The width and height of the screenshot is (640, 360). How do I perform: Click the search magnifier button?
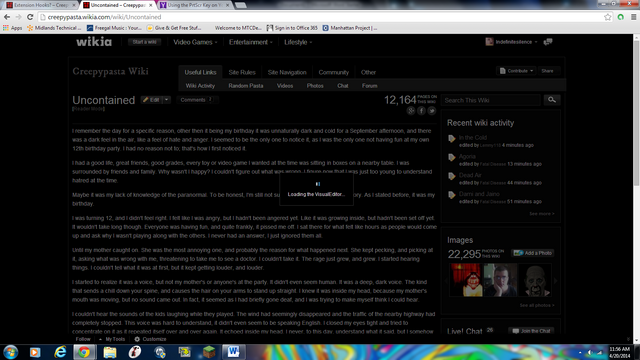click(x=552, y=100)
